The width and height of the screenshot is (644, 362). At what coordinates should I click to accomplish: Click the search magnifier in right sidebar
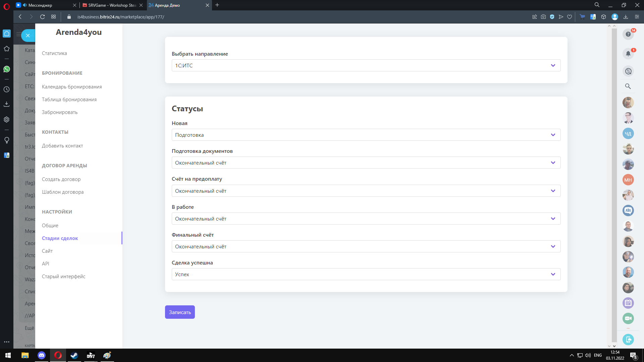coord(628,86)
